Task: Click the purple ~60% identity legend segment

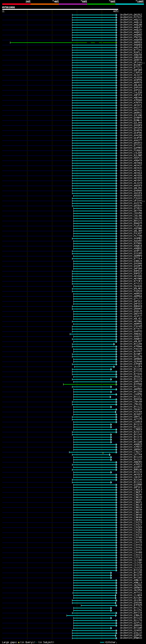Action: point(73,4)
